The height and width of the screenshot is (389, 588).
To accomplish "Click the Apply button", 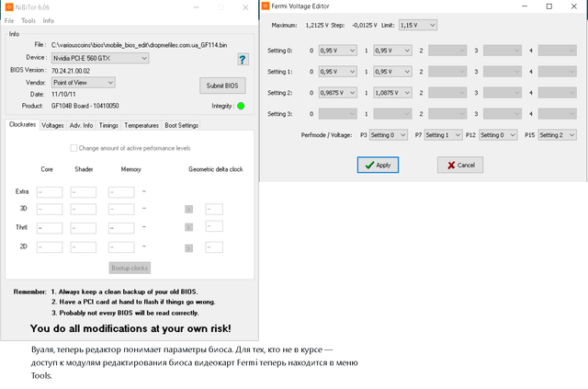I will [x=378, y=166].
